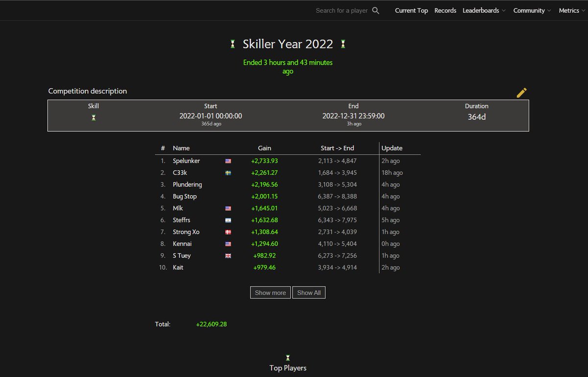This screenshot has height=377, width=588.
Task: Click Plundering's range 3,108 -> 5,304
Action: pyautogui.click(x=338, y=185)
